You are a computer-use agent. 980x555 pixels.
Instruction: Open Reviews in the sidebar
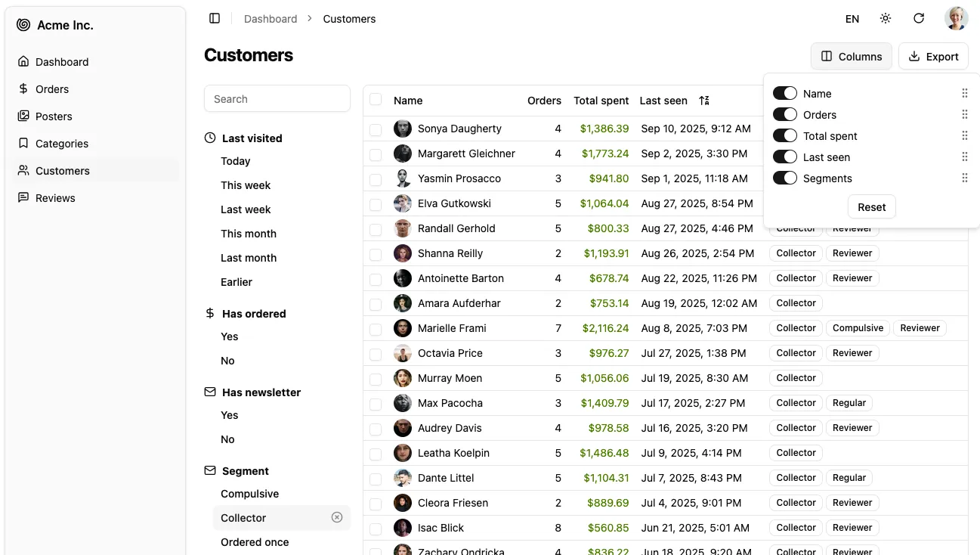[x=55, y=198]
